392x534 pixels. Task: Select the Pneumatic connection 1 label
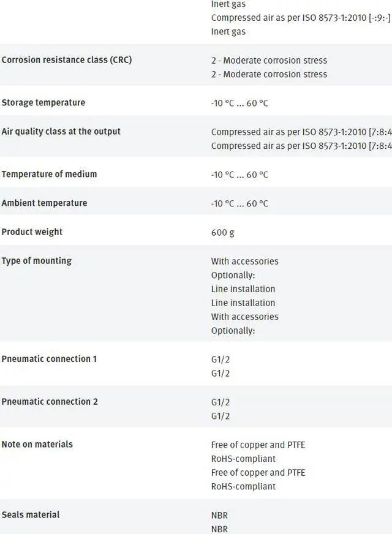[x=49, y=359]
